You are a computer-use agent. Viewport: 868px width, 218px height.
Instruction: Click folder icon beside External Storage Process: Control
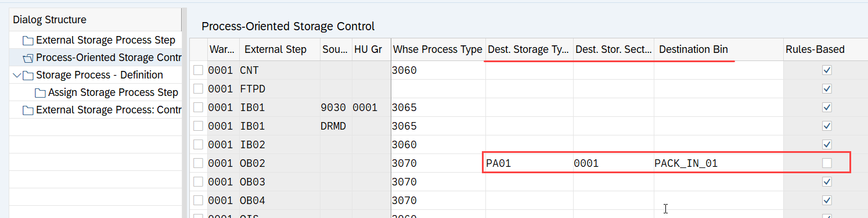[x=28, y=110]
